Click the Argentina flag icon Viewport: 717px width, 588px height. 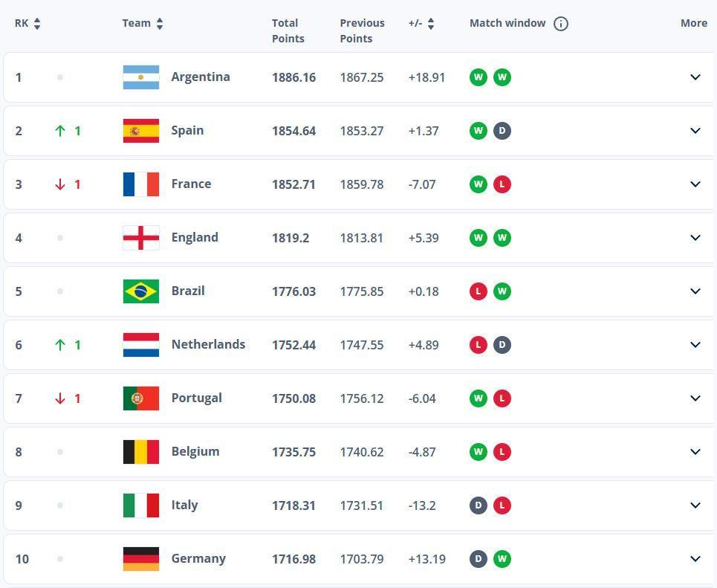point(141,77)
